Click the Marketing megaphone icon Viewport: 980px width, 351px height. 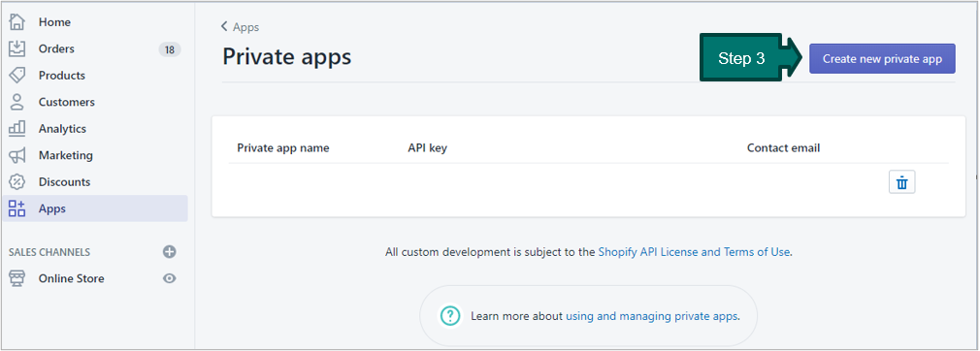16,155
